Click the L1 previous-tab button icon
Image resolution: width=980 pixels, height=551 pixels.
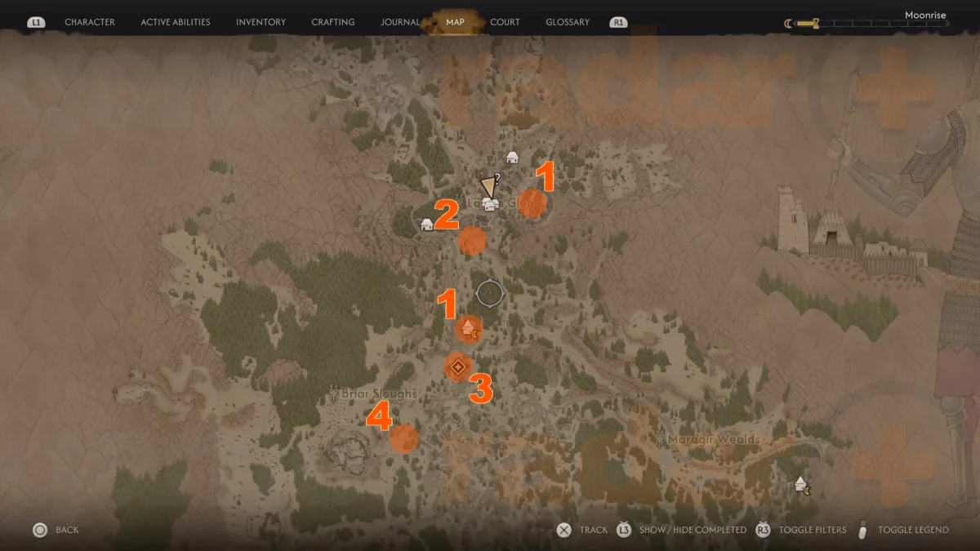(x=36, y=22)
